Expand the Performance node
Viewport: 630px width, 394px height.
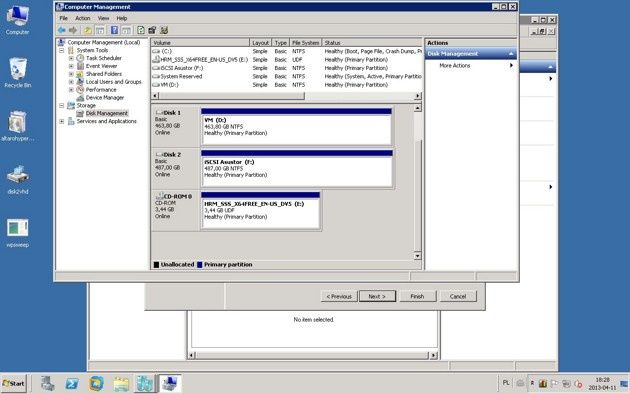coord(71,90)
